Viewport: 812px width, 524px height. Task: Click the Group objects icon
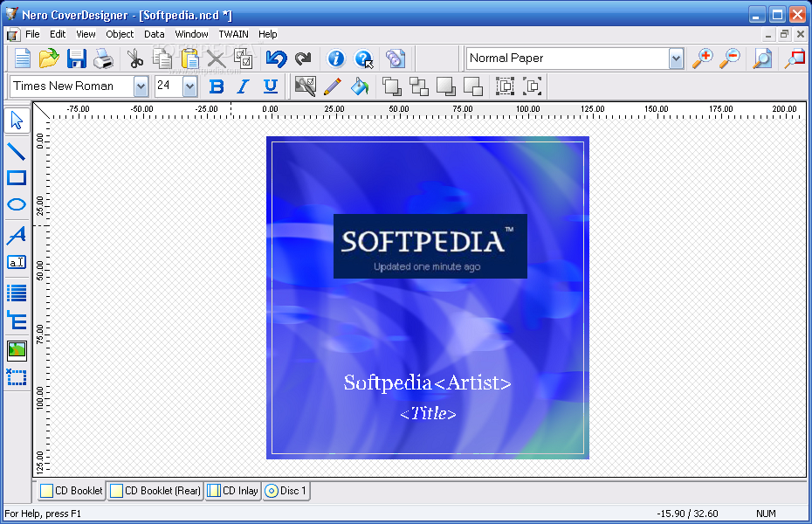point(505,86)
